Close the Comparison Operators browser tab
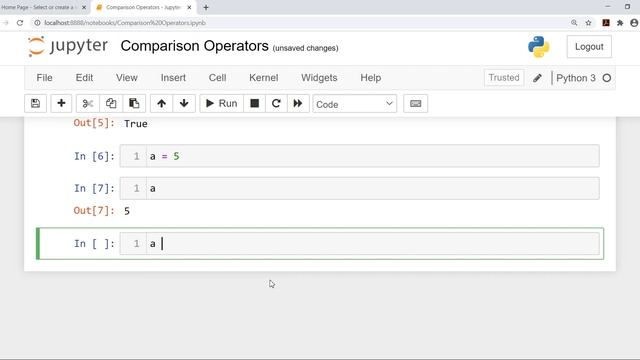640x360 pixels. tap(189, 7)
